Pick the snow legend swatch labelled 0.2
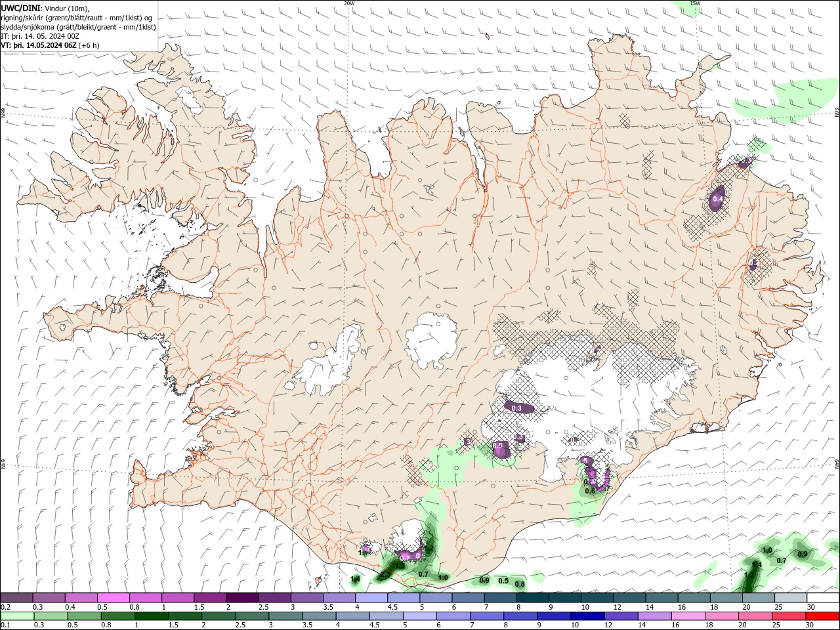840x630 pixels. [16, 598]
